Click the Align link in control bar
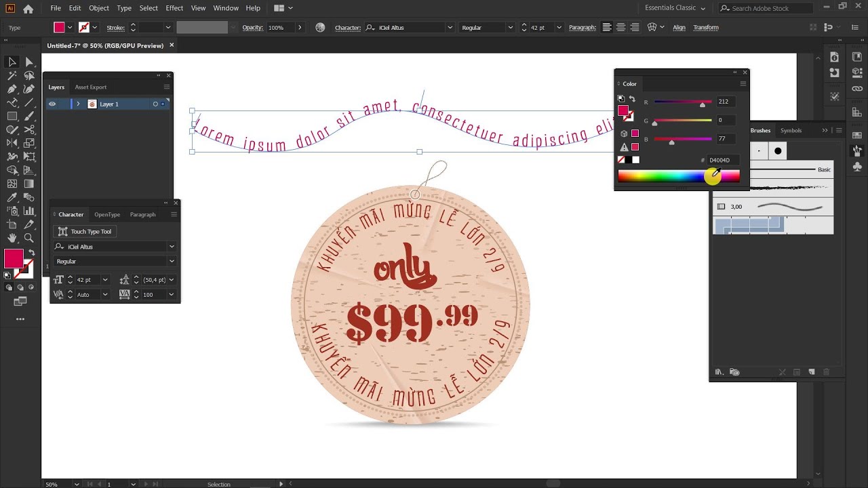The height and width of the screenshot is (488, 868). (679, 27)
